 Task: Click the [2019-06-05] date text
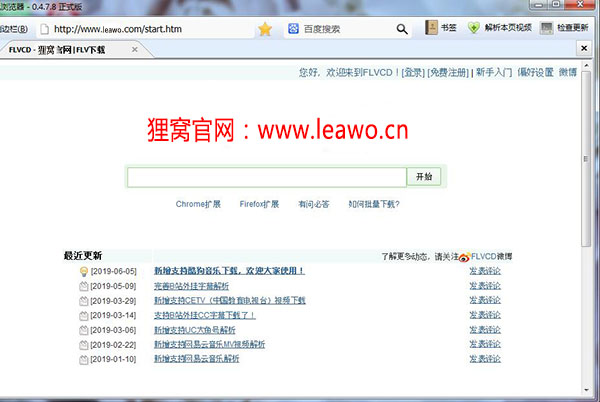coord(113,271)
